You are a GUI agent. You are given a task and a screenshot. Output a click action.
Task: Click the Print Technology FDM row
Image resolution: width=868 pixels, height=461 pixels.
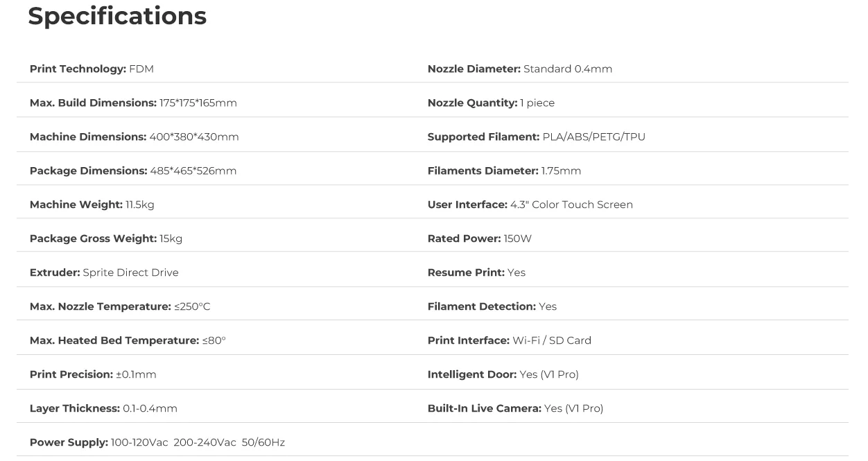(92, 69)
